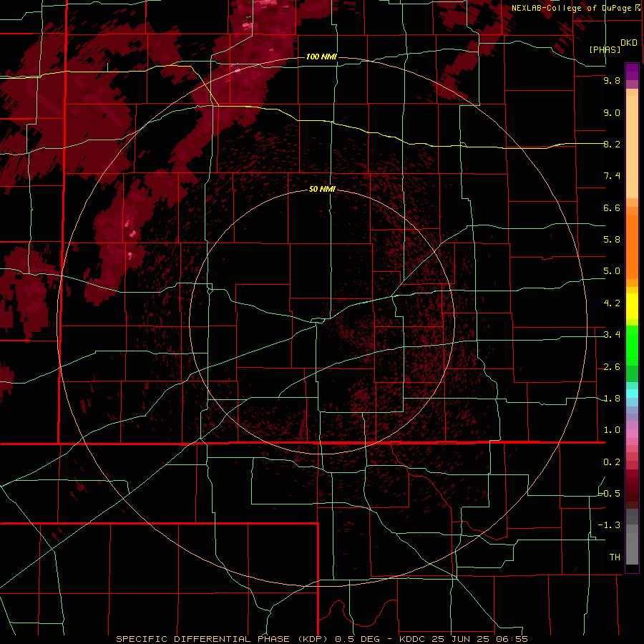Screen dimensions: 644x644
Task: Select the 100 NMI range ring label
Action: pyautogui.click(x=321, y=57)
